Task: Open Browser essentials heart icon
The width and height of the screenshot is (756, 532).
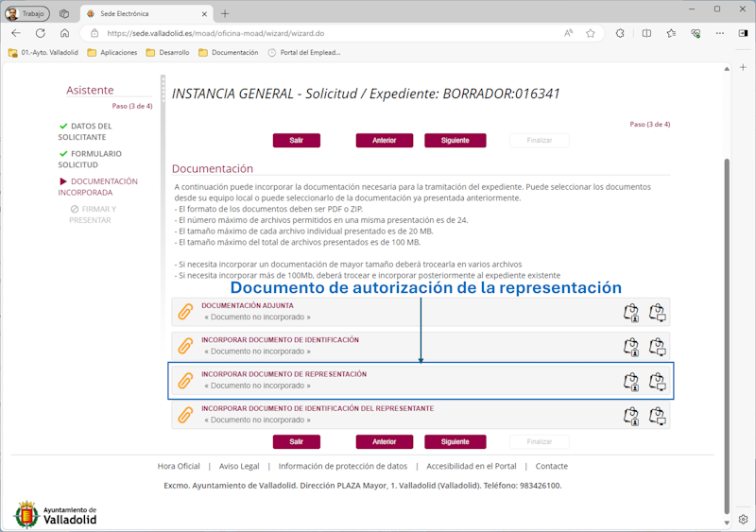Action: click(696, 33)
